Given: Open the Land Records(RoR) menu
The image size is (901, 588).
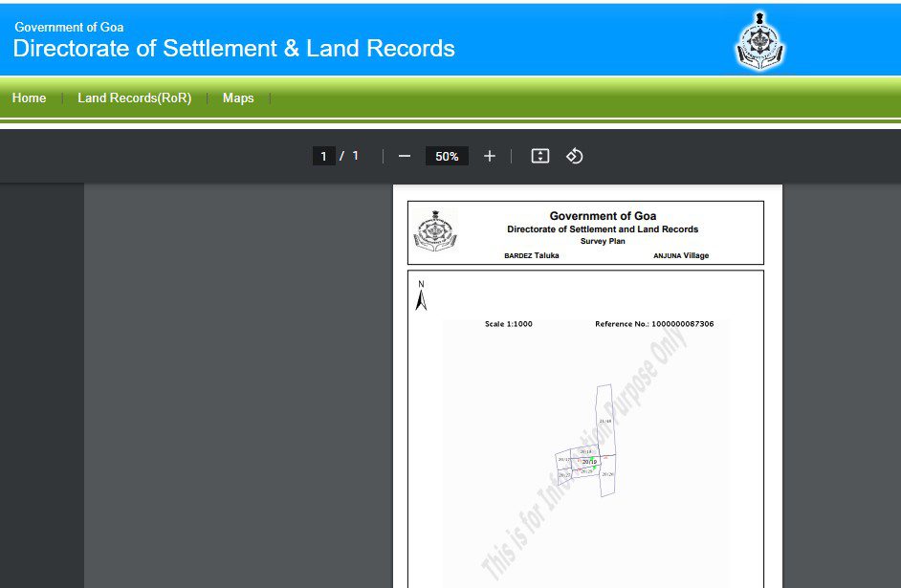Looking at the screenshot, I should [134, 98].
